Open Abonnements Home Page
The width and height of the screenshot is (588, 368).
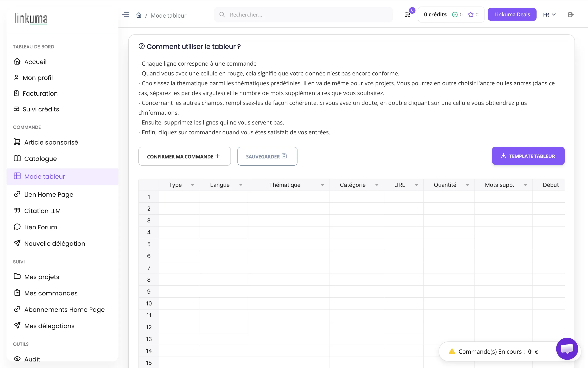[62, 309]
